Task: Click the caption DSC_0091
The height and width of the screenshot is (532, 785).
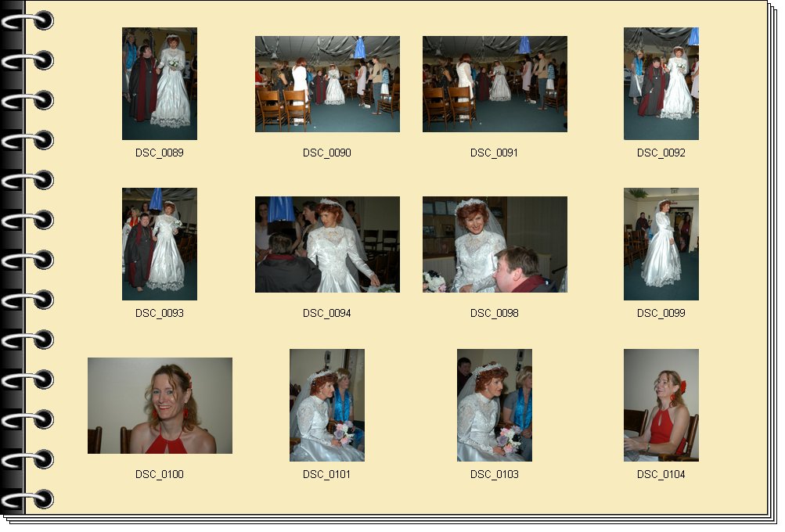Action: coord(494,153)
